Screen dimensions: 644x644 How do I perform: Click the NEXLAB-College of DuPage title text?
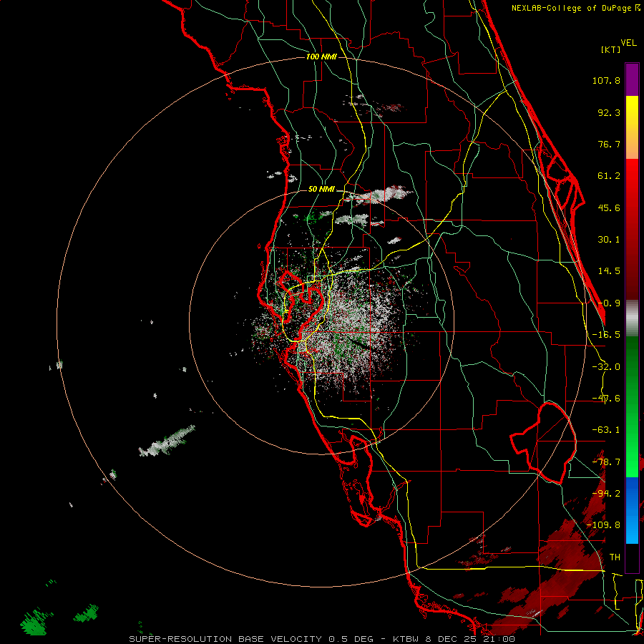(572, 8)
